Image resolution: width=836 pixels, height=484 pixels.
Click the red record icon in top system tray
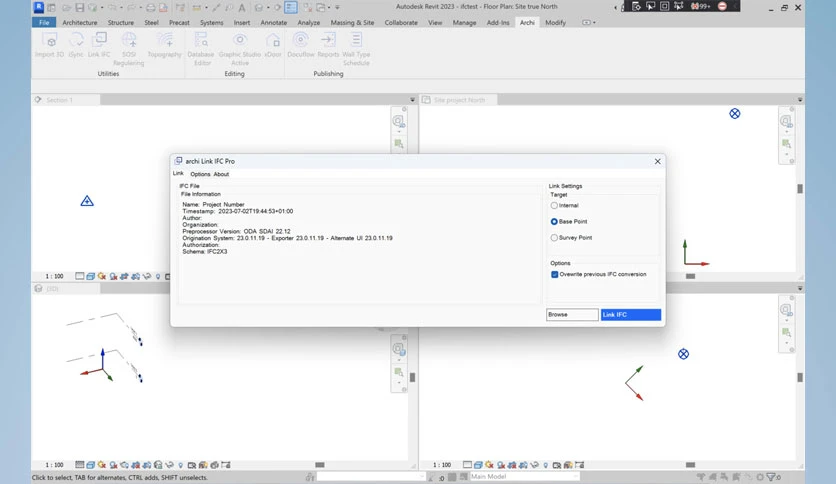pos(722,6)
